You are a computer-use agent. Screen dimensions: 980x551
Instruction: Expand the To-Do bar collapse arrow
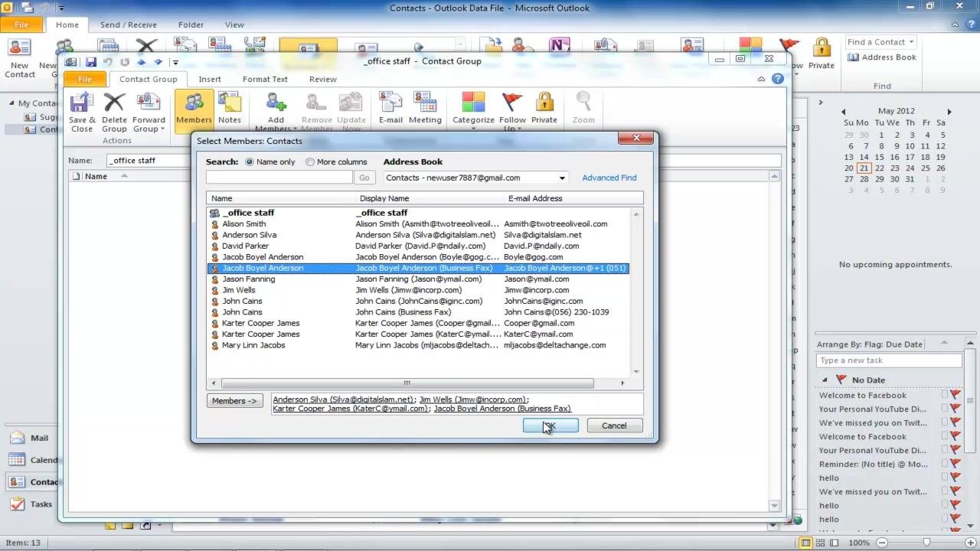pos(821,103)
